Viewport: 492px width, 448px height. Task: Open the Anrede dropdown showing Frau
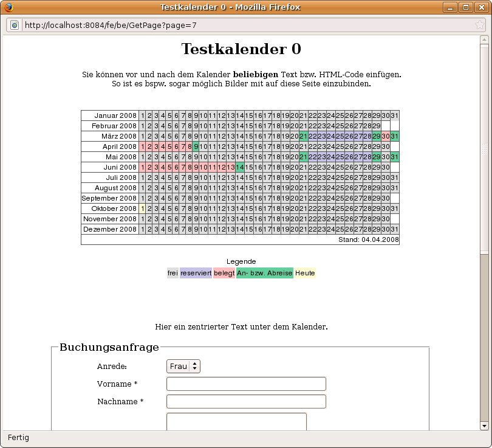pyautogui.click(x=183, y=366)
